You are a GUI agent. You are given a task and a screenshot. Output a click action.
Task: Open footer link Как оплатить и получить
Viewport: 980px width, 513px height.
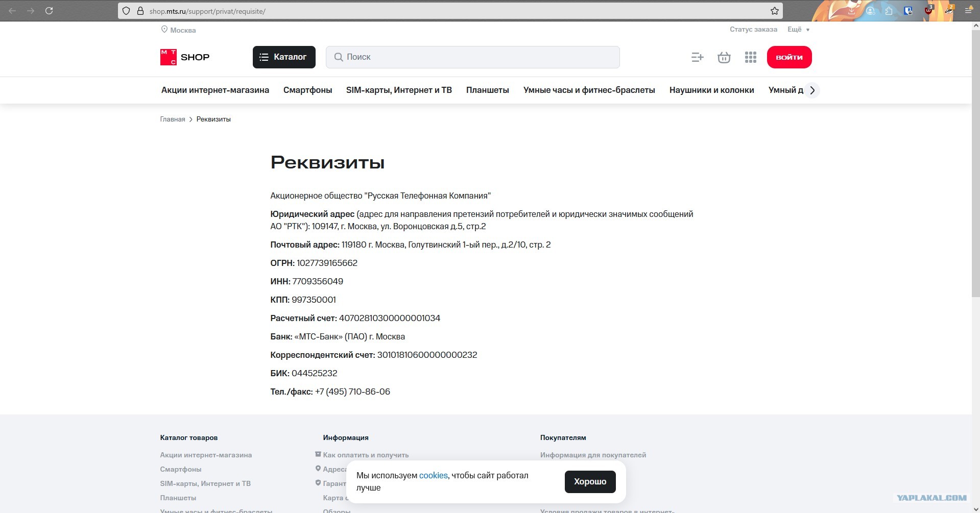pos(366,455)
